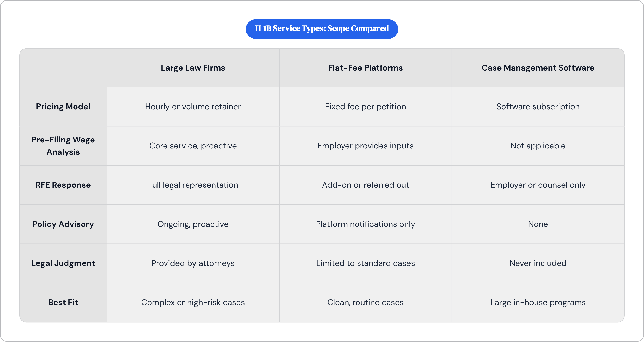Select the 'Full legal representation' cell
Viewport: 644px width, 342px height.
coord(193,185)
